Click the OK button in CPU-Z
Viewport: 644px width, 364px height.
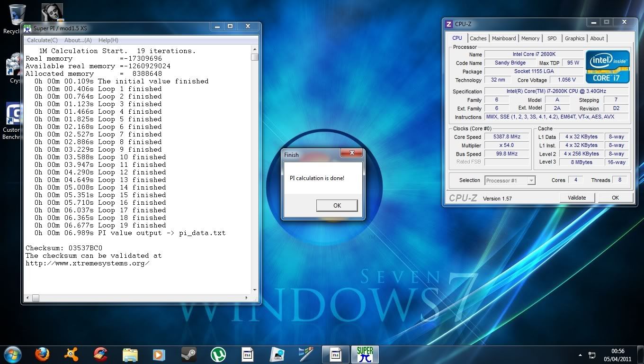[615, 198]
